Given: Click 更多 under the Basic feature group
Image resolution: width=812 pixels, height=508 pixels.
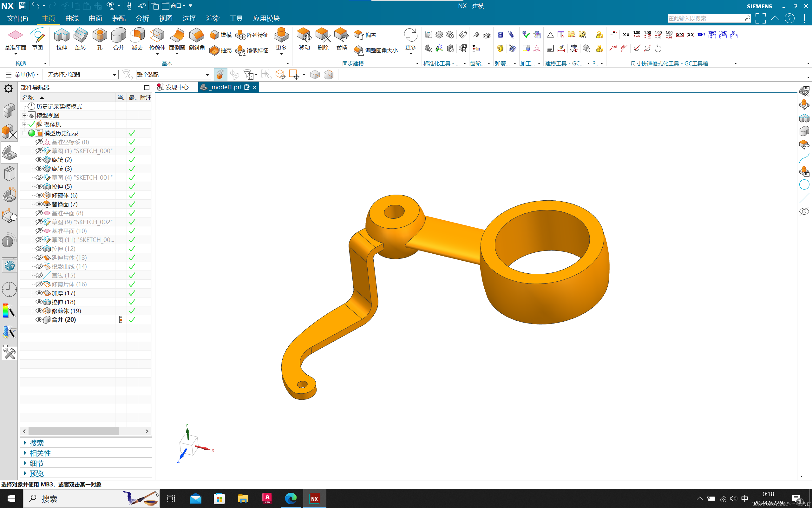Looking at the screenshot, I should pos(281,41).
